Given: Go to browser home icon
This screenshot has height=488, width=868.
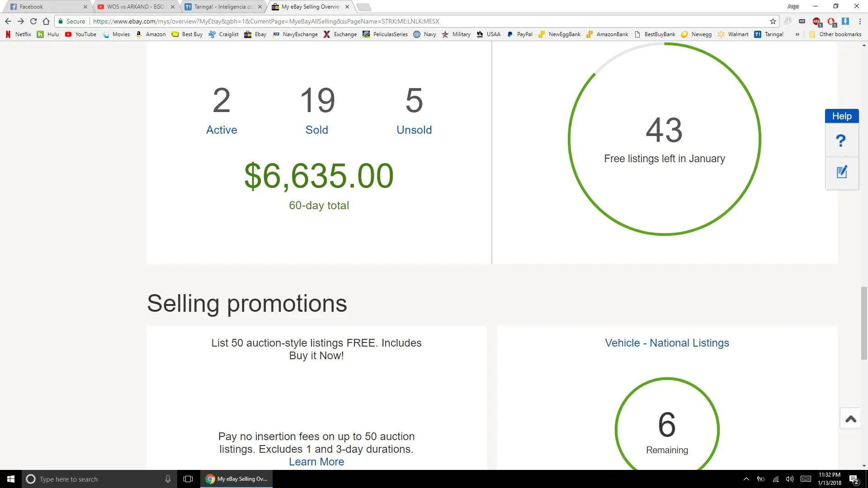Looking at the screenshot, I should click(46, 21).
